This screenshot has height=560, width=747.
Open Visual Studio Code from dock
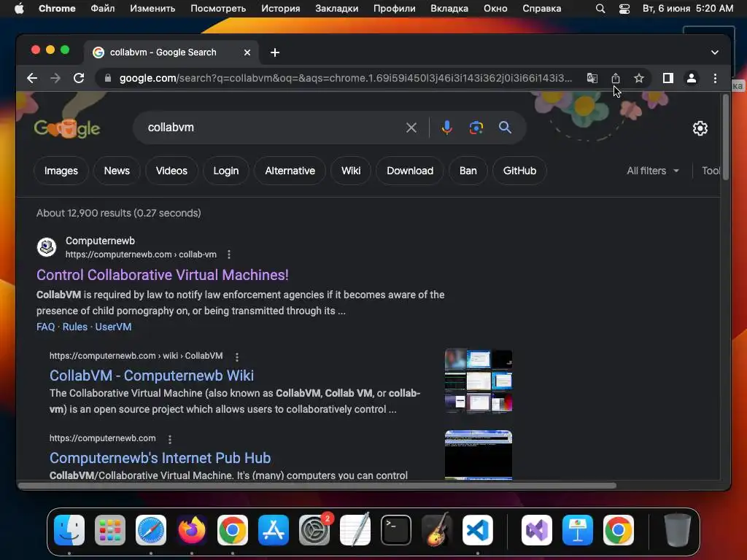point(477,530)
